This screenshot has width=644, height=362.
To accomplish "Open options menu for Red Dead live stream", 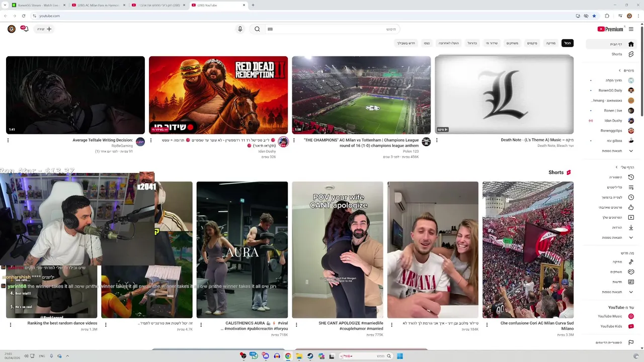I will tap(151, 140).
